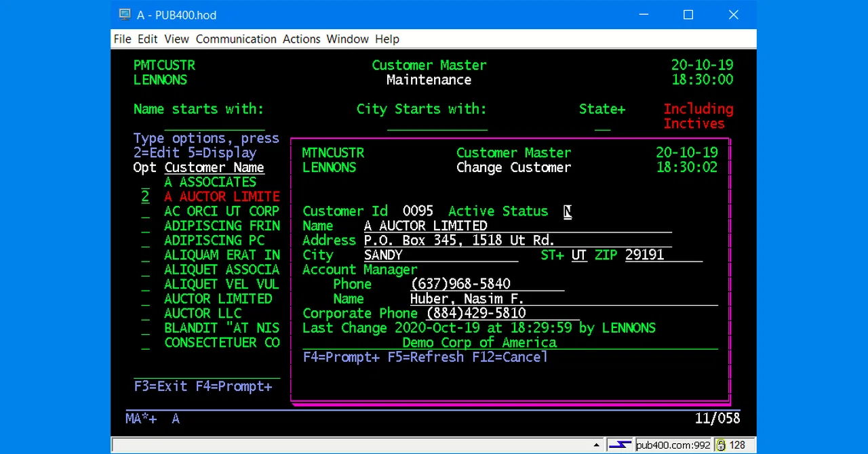Click the City Starts with input field
The height and width of the screenshot is (454, 868).
click(437, 123)
